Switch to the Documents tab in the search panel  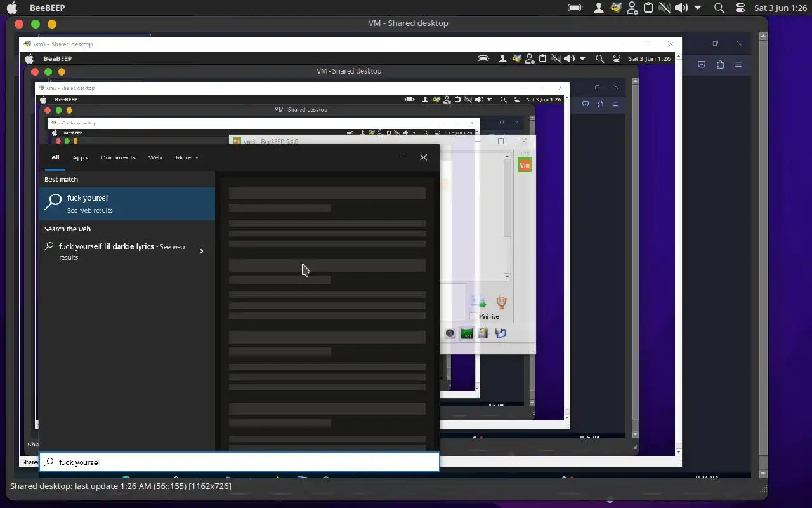click(118, 157)
